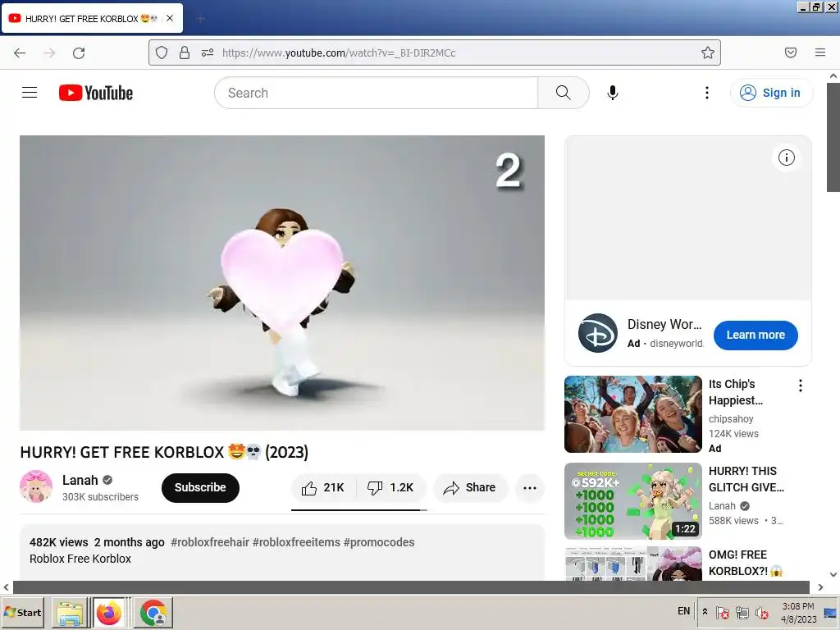Click the Disney World ad logo
The image size is (840, 630).
pos(598,333)
